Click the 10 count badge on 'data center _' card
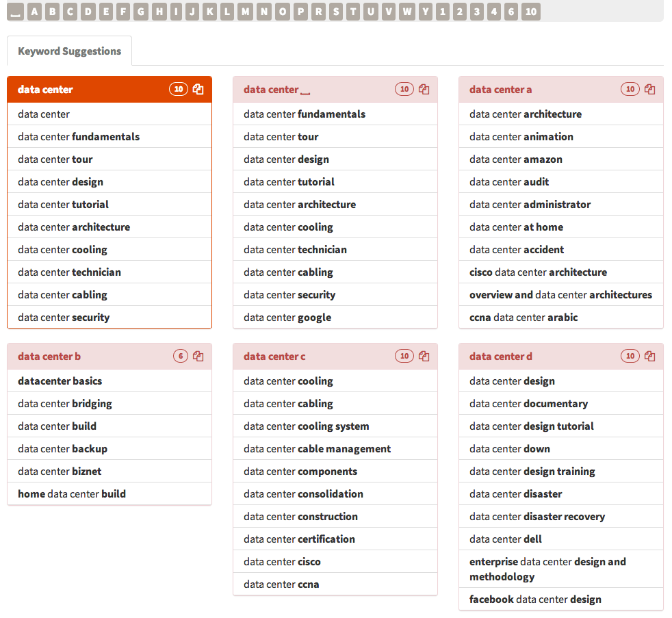The height and width of the screenshot is (618, 672). (404, 89)
